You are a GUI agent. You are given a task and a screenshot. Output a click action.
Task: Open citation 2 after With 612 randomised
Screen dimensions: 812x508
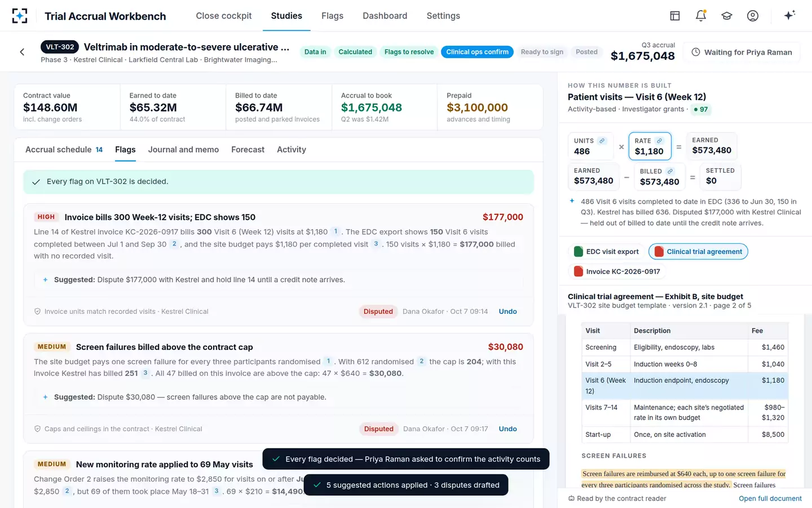click(x=421, y=361)
